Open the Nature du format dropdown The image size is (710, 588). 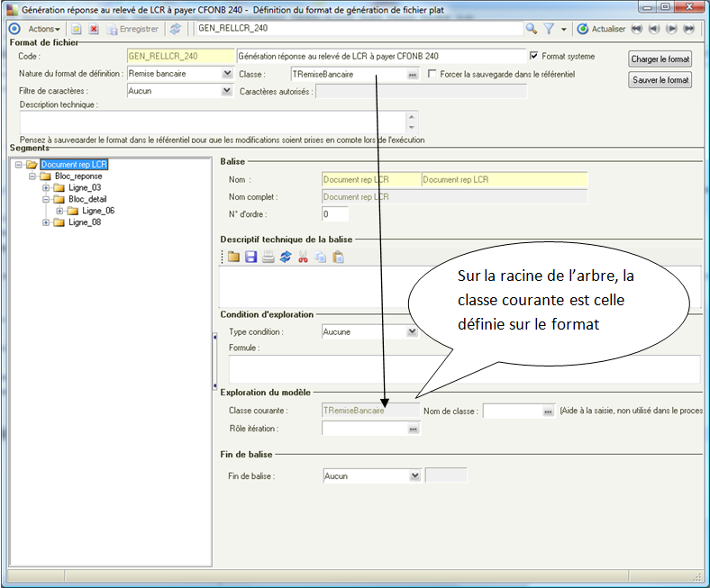(227, 73)
